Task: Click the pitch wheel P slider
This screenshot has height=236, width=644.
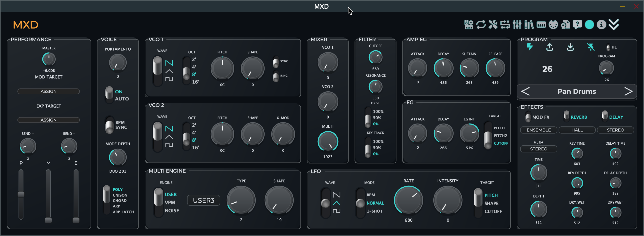Action: click(x=21, y=194)
